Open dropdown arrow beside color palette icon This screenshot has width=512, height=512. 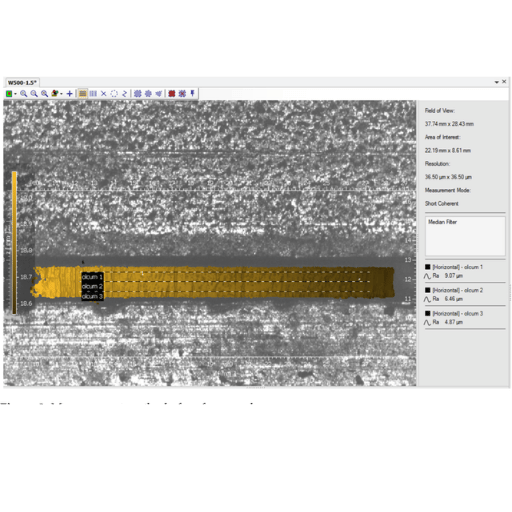click(x=61, y=94)
